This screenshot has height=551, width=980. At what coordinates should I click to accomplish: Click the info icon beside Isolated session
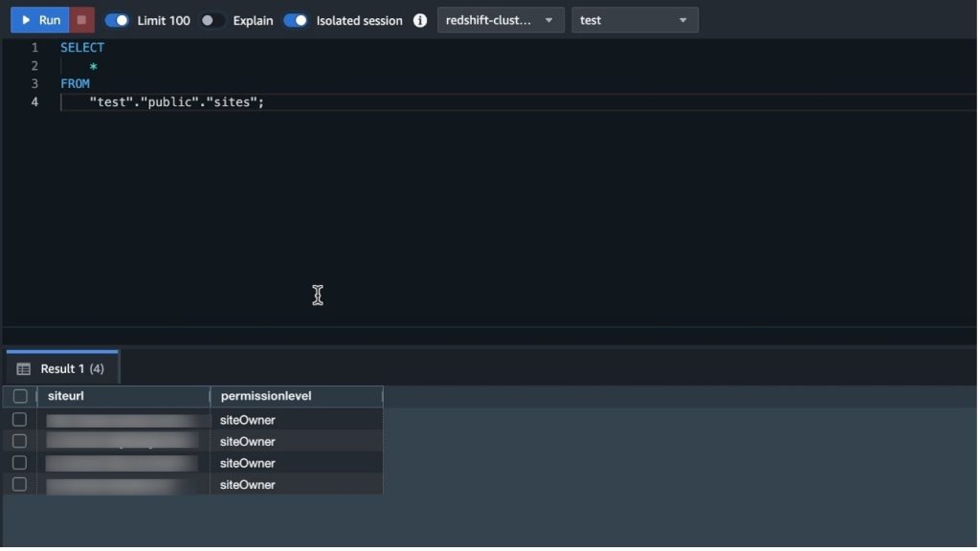[x=419, y=19]
